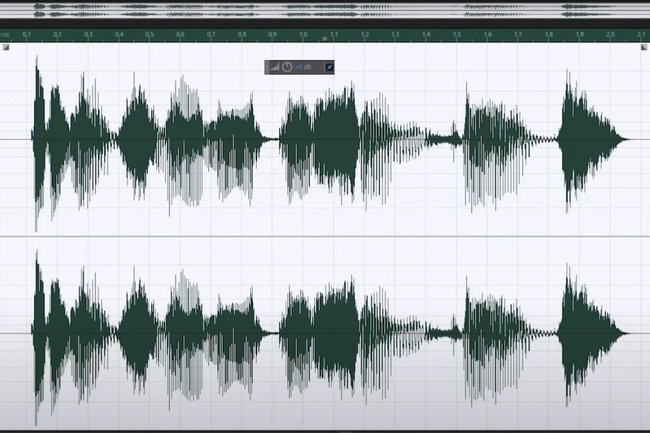Viewport: 650px width, 433px height.
Task: Click the HUD gripper handle on its left edge
Action: (x=267, y=67)
